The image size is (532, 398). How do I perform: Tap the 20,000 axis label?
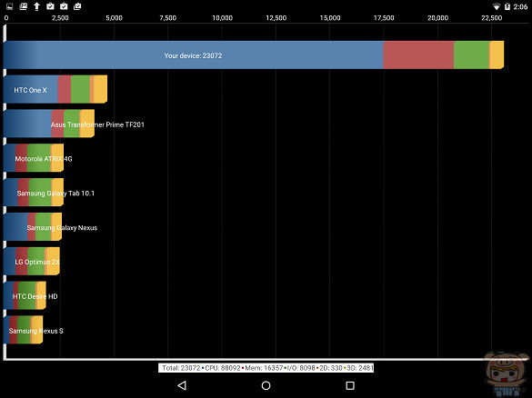point(437,18)
